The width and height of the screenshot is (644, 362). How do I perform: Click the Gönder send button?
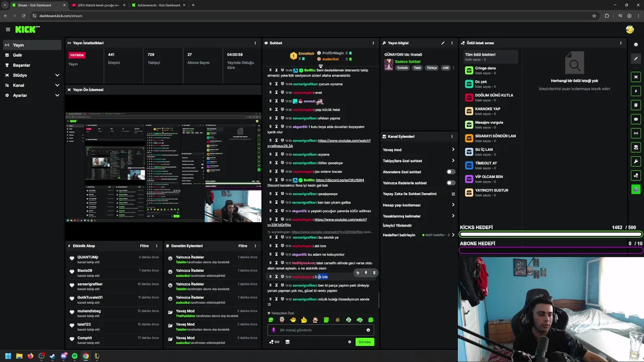365,342
